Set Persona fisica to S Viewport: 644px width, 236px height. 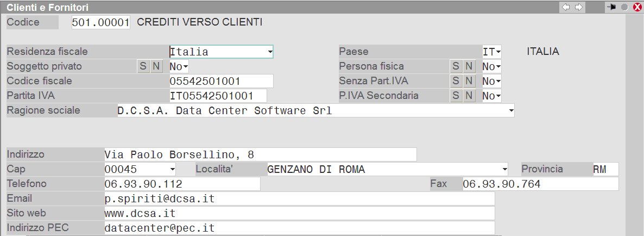456,66
